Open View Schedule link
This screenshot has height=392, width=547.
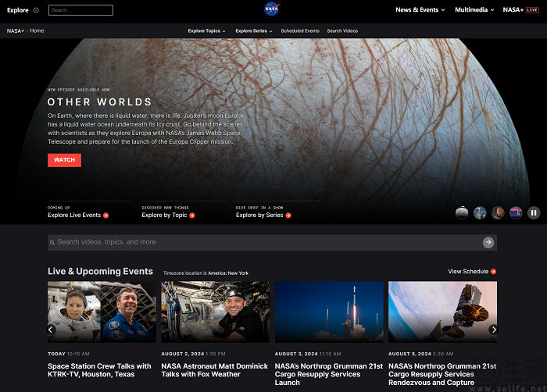click(468, 271)
